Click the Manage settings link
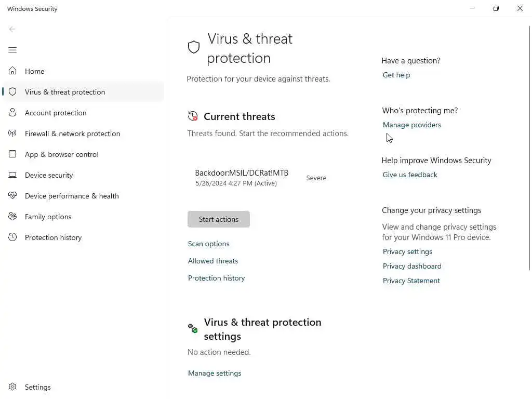The width and height of the screenshot is (532, 399). pyautogui.click(x=215, y=373)
